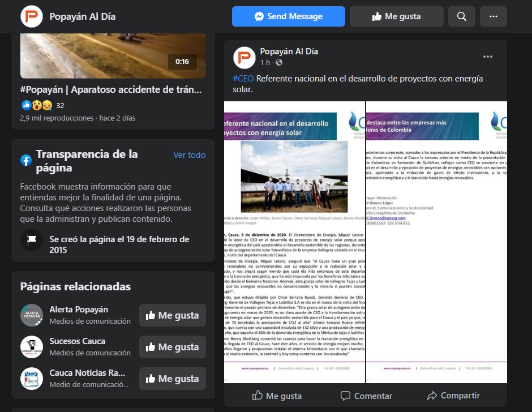Viewport: 532px width, 412px height.
Task: Click Ver todo in Transparencia de la página
Action: (190, 154)
